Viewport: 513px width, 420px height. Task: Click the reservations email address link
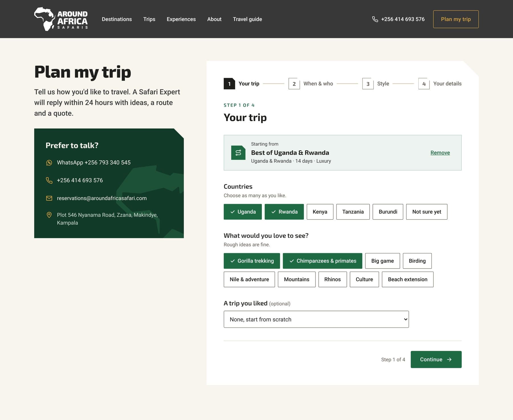click(102, 198)
